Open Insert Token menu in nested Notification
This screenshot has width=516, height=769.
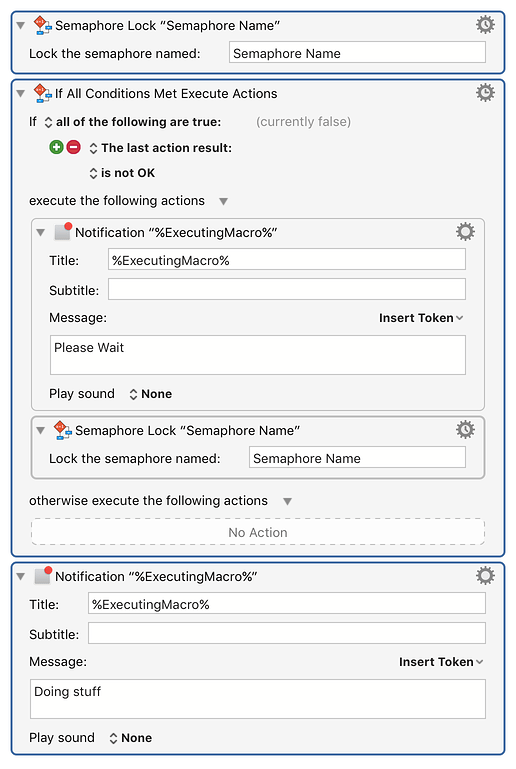pyautogui.click(x=421, y=318)
